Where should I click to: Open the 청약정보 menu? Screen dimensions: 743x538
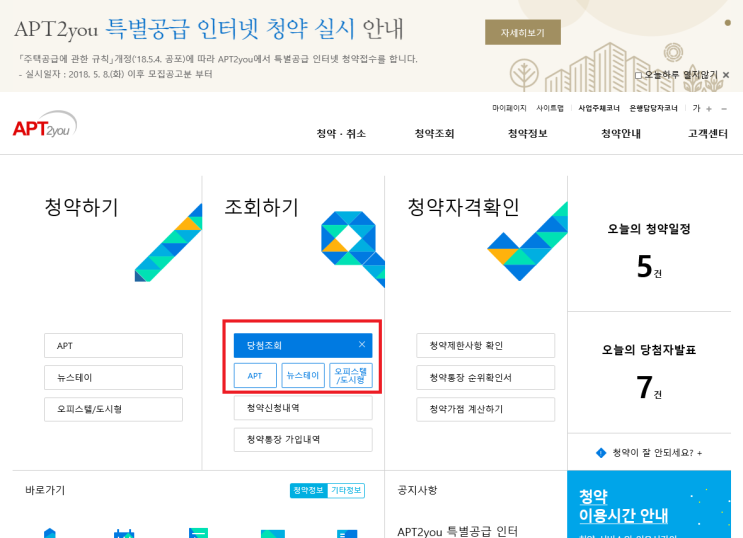(527, 134)
